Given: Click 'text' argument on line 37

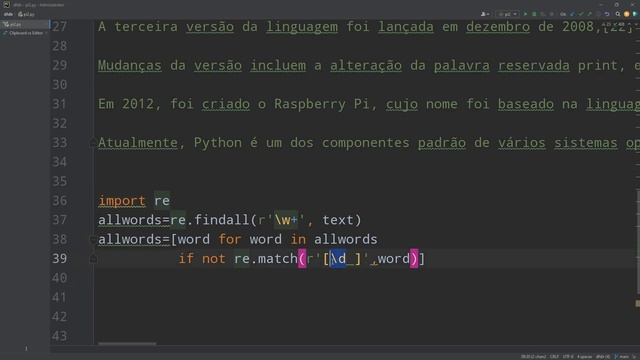Looking at the screenshot, I should pos(338,220).
